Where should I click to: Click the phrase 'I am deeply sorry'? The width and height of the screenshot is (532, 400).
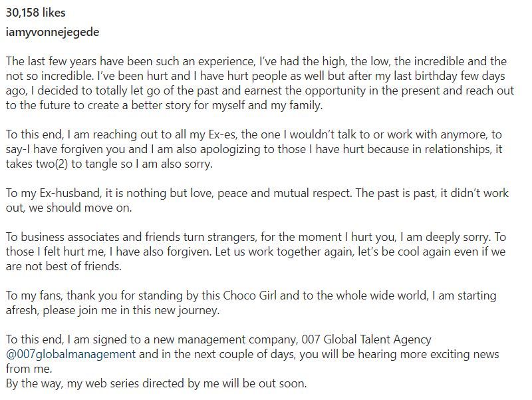click(444, 237)
